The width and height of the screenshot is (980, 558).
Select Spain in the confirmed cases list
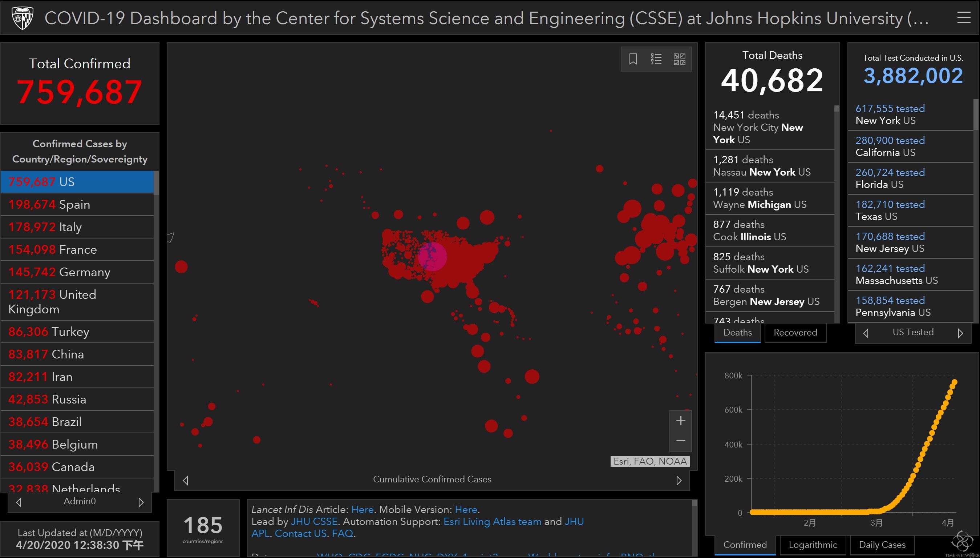point(77,205)
